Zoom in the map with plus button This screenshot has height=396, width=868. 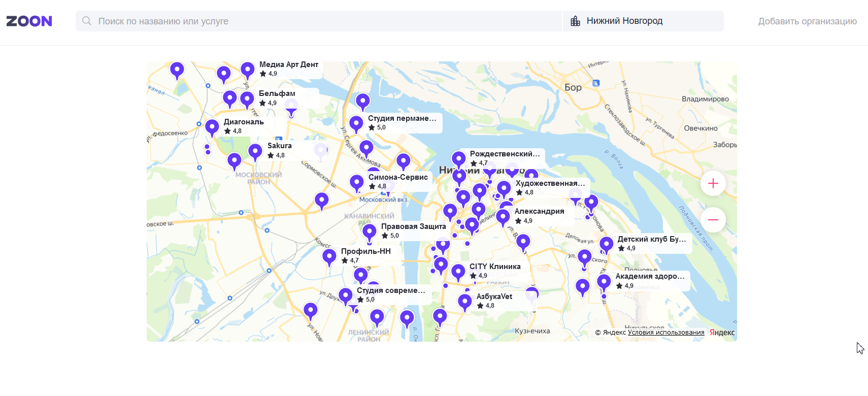coord(713,183)
